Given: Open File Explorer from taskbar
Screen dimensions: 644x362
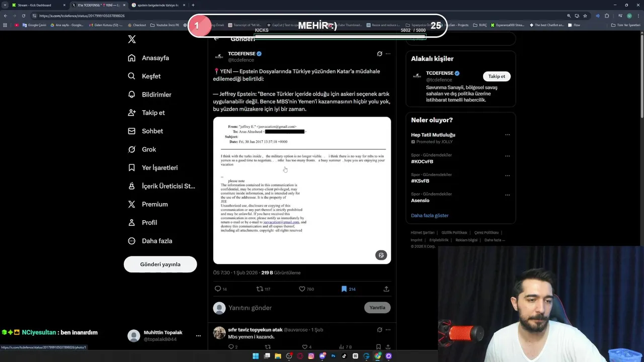Looking at the screenshot, I should [x=278, y=356].
